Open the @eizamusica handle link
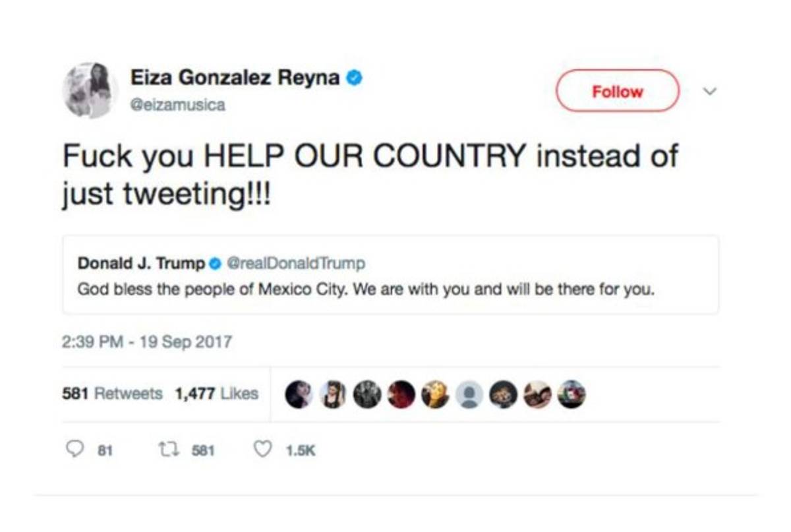Viewport: 791px width, 532px height. pos(178,105)
